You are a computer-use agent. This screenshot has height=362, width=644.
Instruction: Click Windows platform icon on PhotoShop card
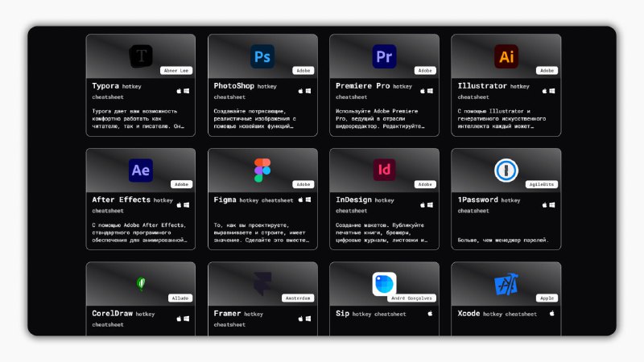pos(308,91)
